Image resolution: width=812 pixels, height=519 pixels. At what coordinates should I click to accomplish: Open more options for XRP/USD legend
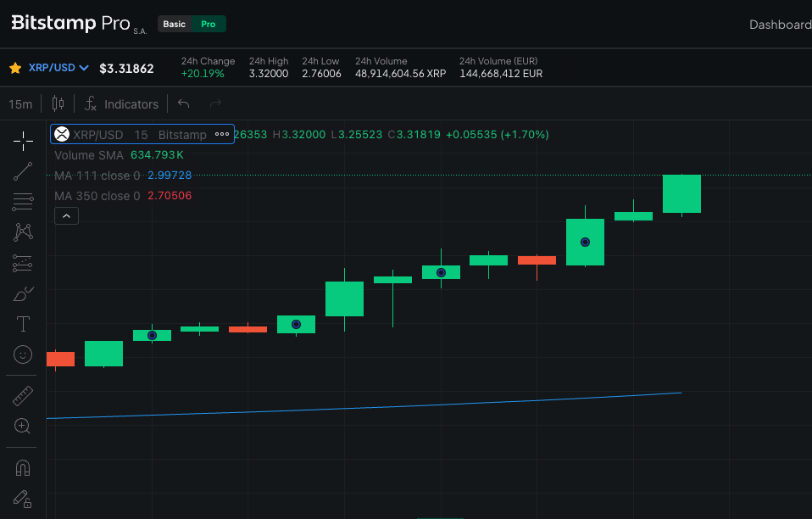(222, 134)
